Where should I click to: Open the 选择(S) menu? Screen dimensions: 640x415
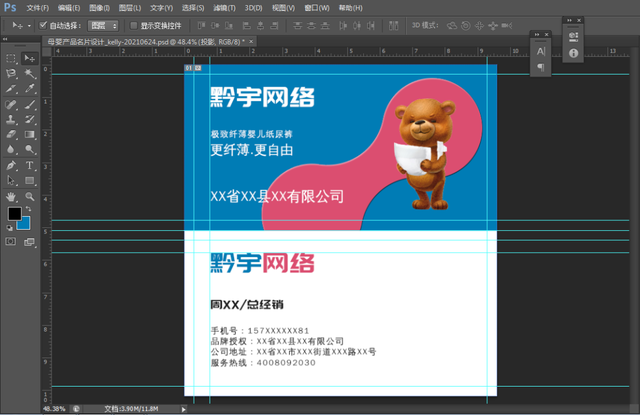[x=193, y=8]
